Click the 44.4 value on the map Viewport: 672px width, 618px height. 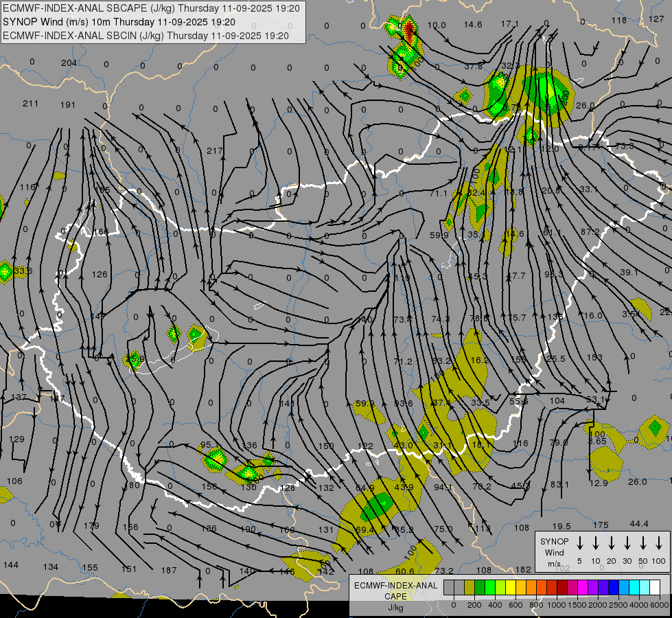[x=639, y=524]
